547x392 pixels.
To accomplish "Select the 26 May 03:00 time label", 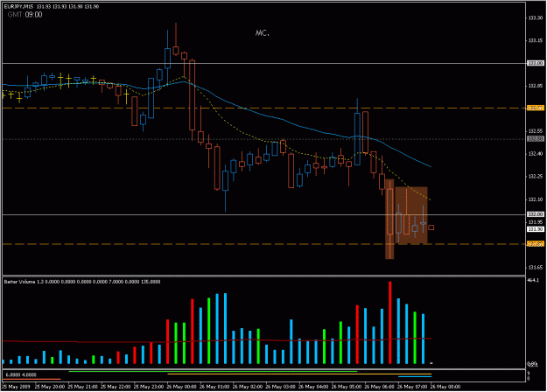I will (280, 387).
